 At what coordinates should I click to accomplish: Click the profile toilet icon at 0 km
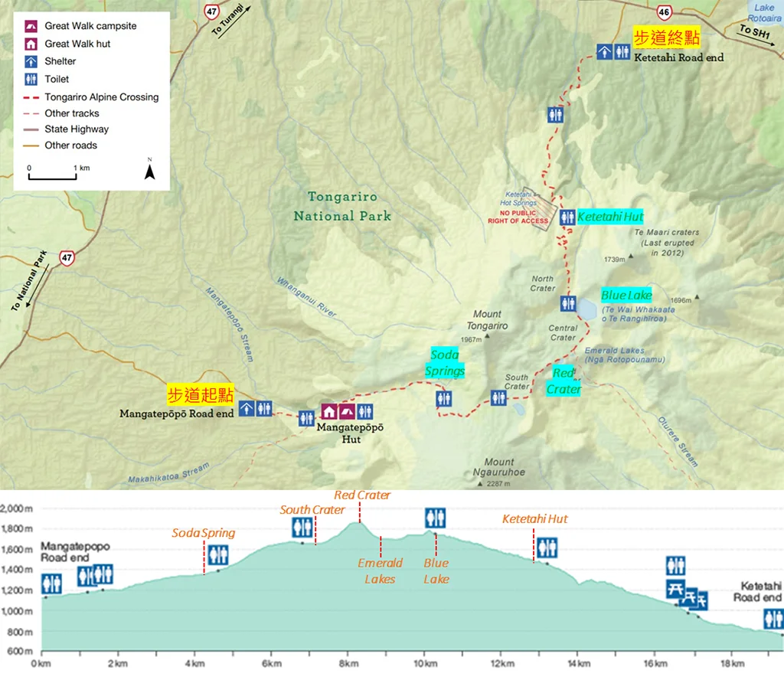(x=51, y=584)
